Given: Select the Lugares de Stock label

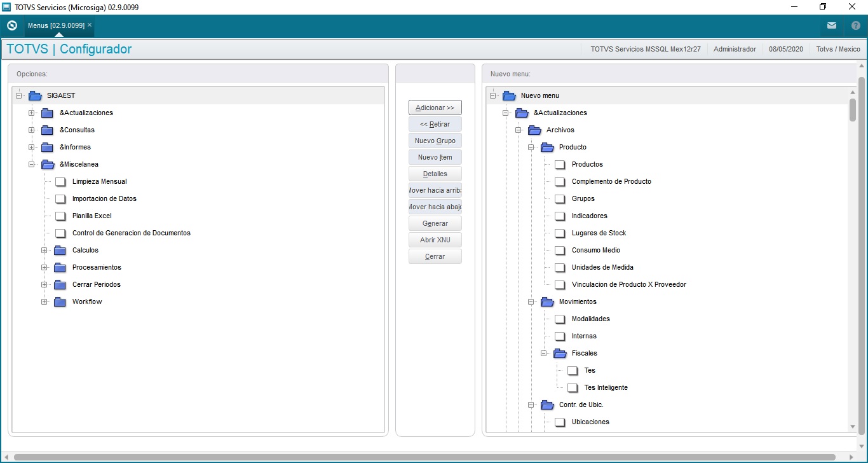Looking at the screenshot, I should (x=599, y=233).
